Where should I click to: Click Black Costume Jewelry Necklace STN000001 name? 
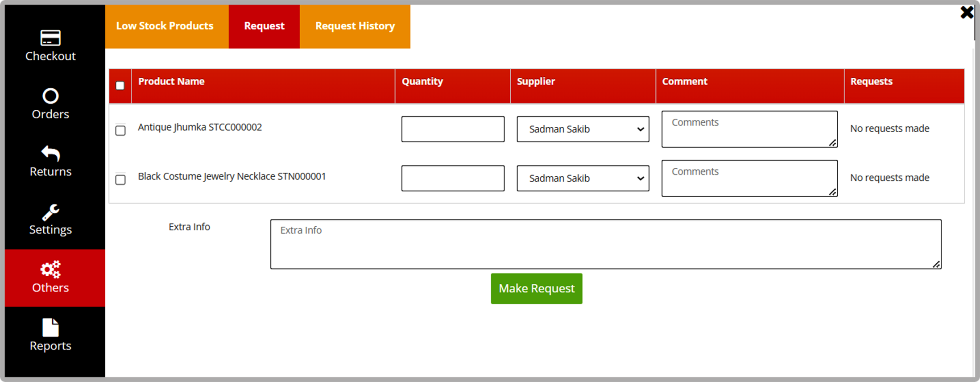pos(232,176)
